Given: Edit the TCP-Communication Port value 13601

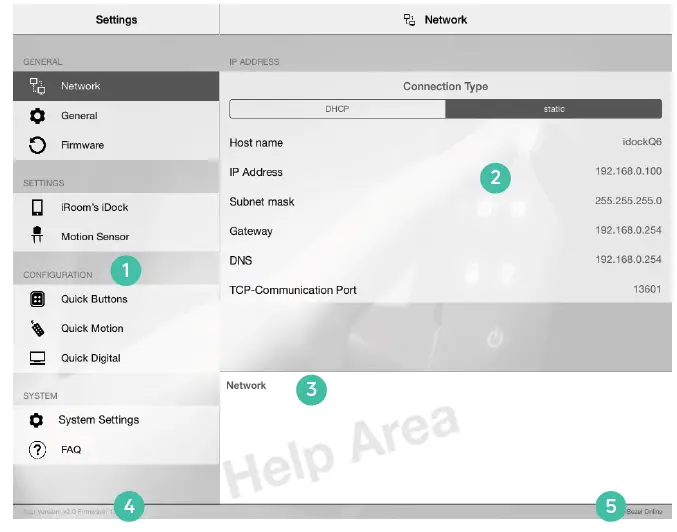Looking at the screenshot, I should (x=647, y=289).
